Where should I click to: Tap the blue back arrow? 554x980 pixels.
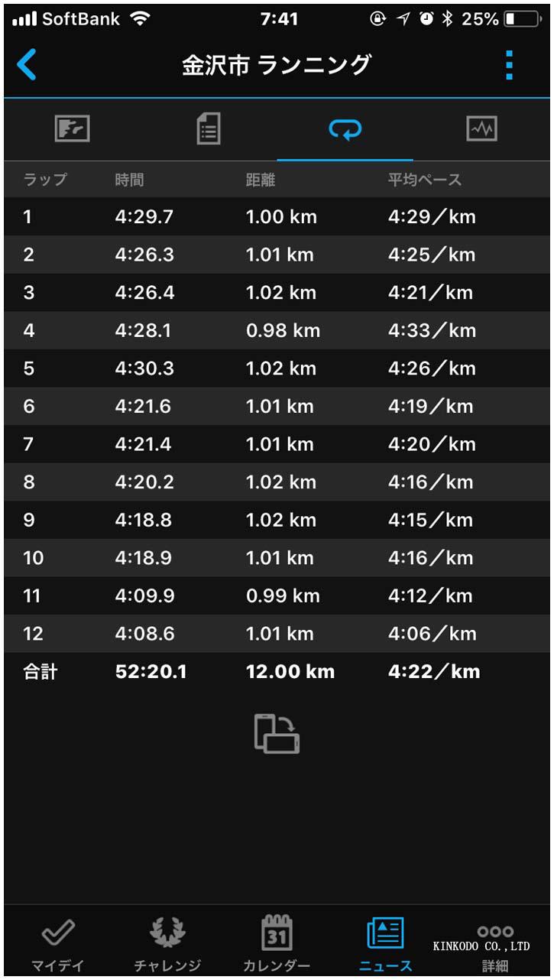[27, 65]
